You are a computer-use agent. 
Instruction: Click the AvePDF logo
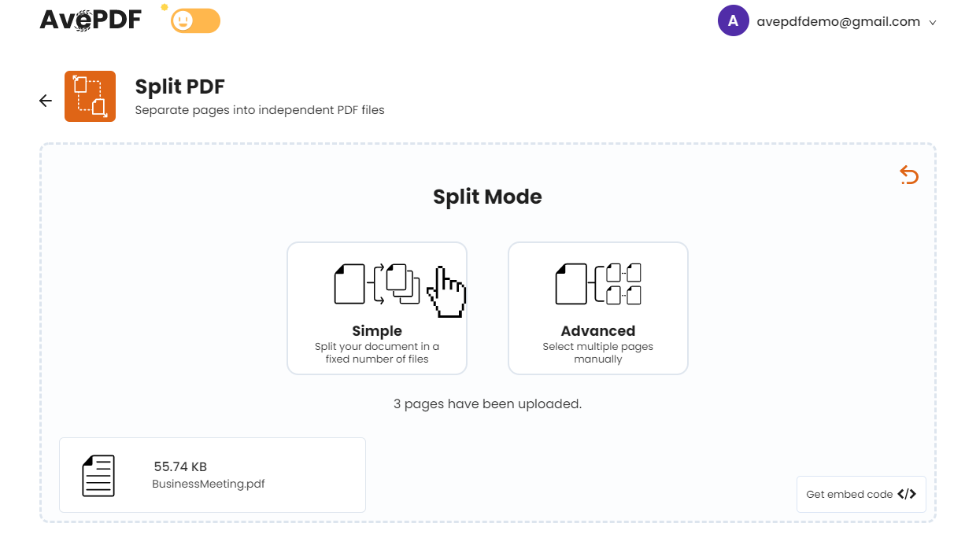(x=91, y=19)
